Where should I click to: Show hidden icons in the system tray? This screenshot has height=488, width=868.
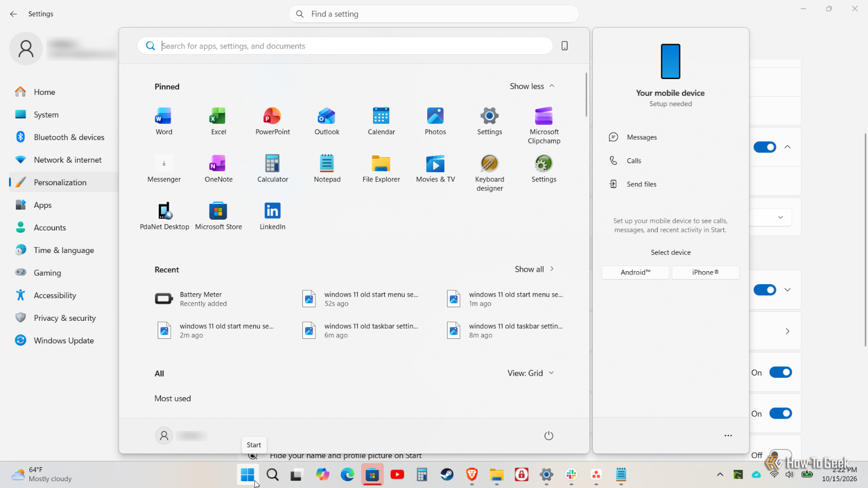720,474
